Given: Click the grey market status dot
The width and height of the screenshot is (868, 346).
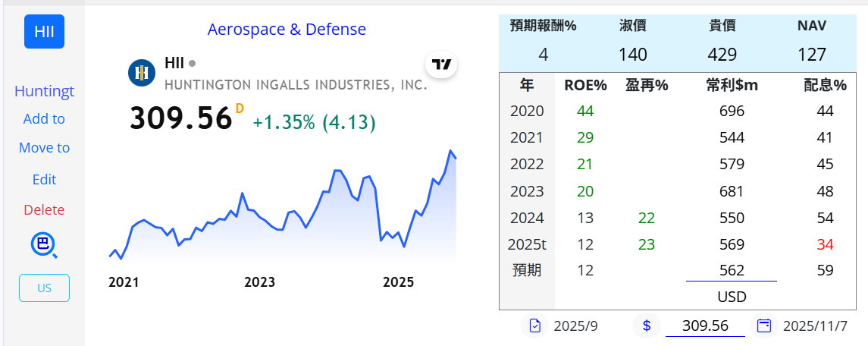Looking at the screenshot, I should pyautogui.click(x=192, y=63).
